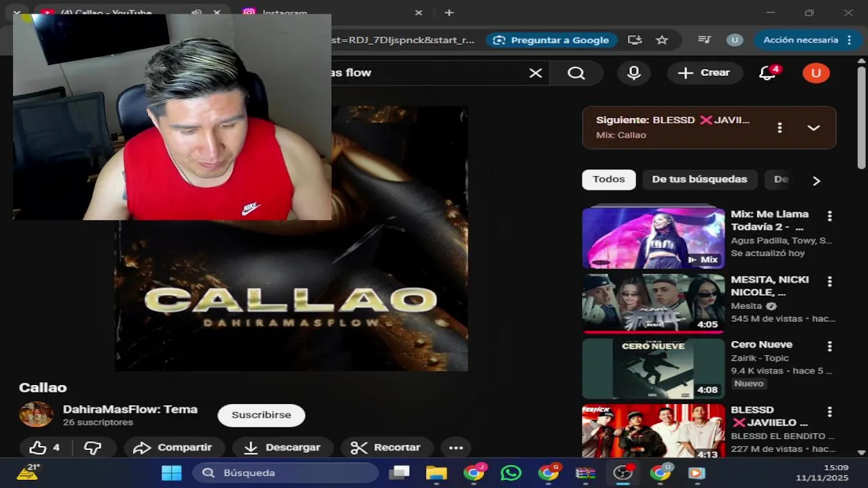Open MESITA, NICKI NICOLE video thumbnail
Image resolution: width=868 pixels, height=488 pixels.
click(x=653, y=303)
